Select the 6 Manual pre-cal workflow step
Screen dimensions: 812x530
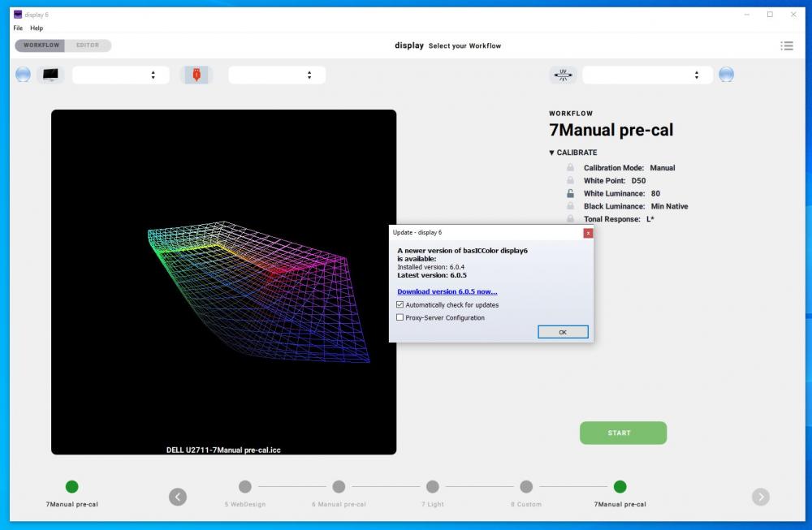point(339,486)
